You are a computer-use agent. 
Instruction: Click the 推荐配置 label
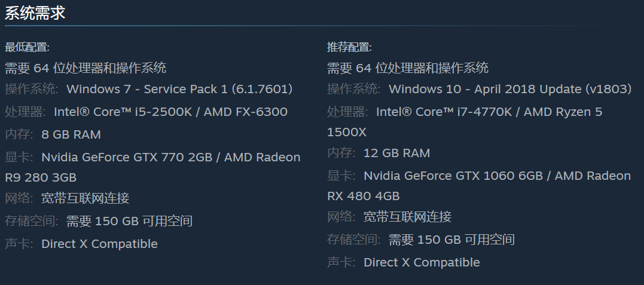coord(349,47)
